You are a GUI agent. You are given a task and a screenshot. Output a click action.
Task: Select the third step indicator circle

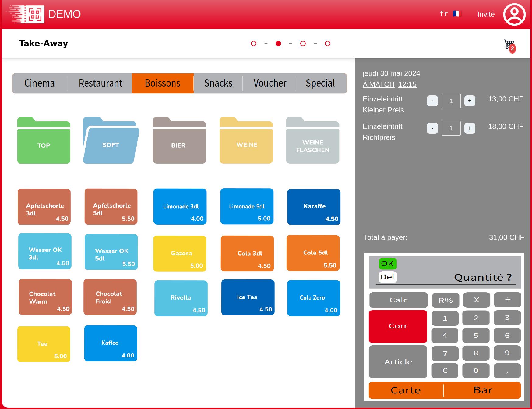303,44
